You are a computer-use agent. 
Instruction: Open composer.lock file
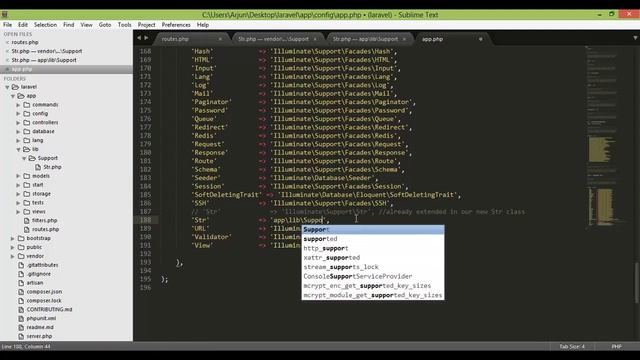(44, 301)
